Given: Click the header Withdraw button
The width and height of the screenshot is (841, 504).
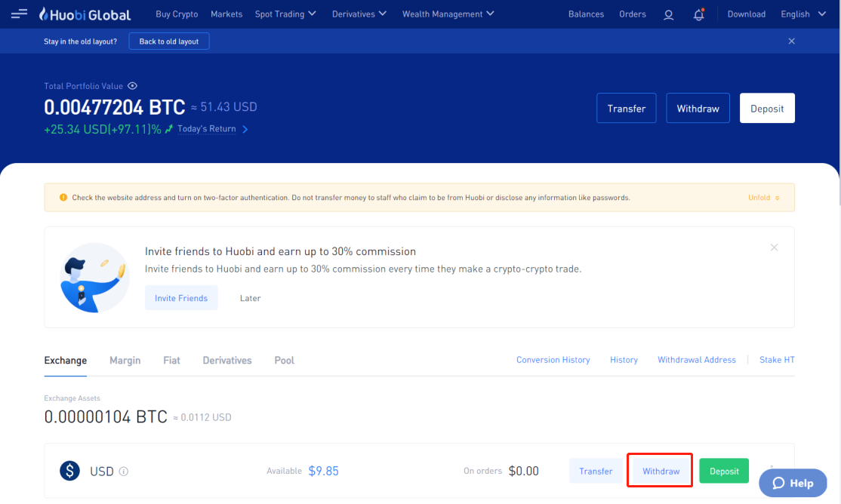Looking at the screenshot, I should point(698,109).
